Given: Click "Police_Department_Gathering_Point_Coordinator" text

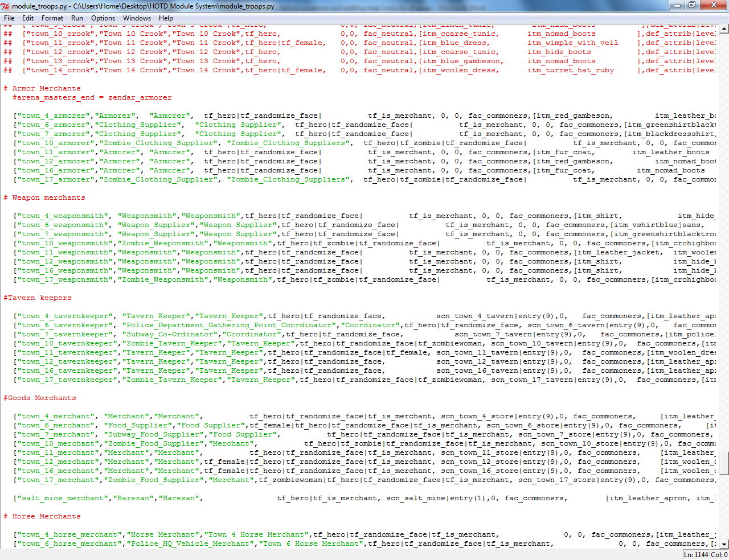Looking at the screenshot, I should [x=229, y=325].
